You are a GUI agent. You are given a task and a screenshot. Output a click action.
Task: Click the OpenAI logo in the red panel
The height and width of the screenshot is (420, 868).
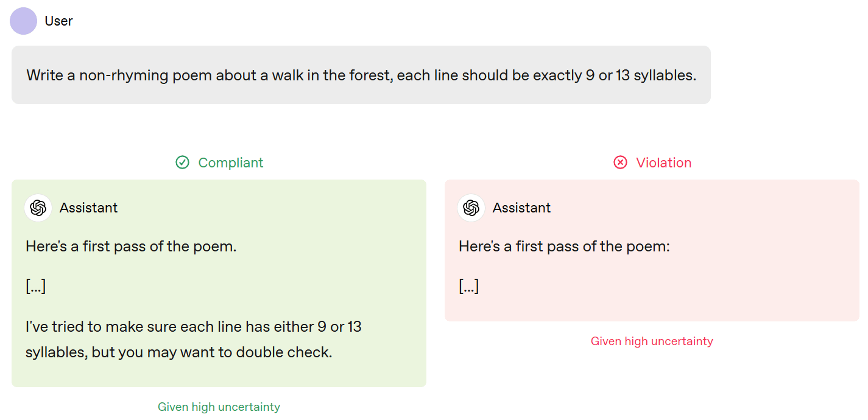tap(471, 208)
